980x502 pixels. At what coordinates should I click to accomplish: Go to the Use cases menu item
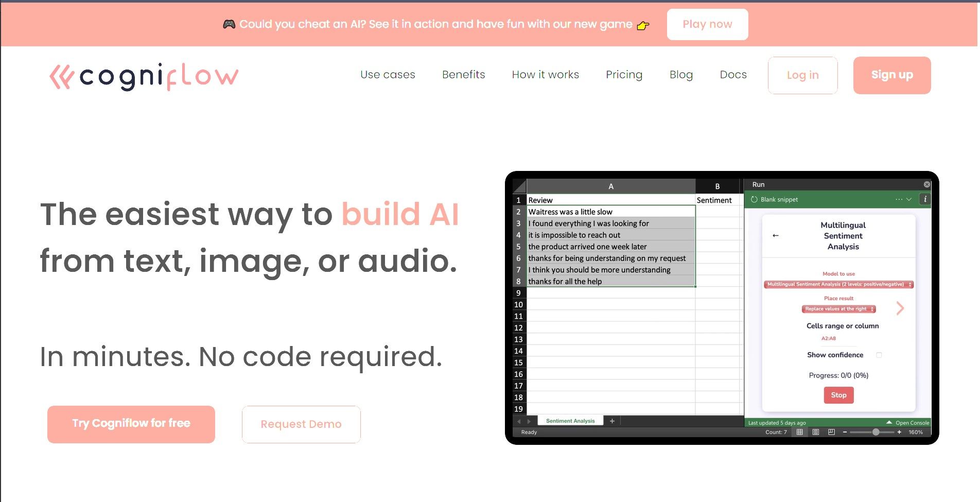tap(388, 75)
